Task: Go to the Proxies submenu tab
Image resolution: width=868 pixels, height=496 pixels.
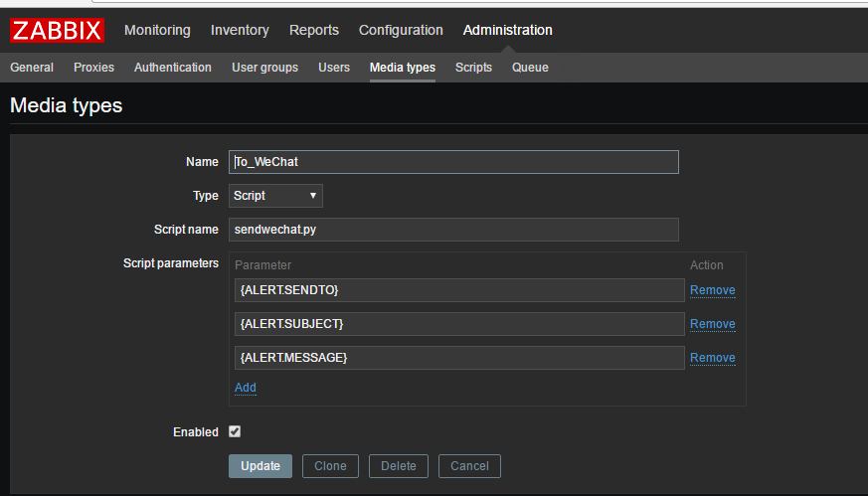Action: tap(93, 68)
